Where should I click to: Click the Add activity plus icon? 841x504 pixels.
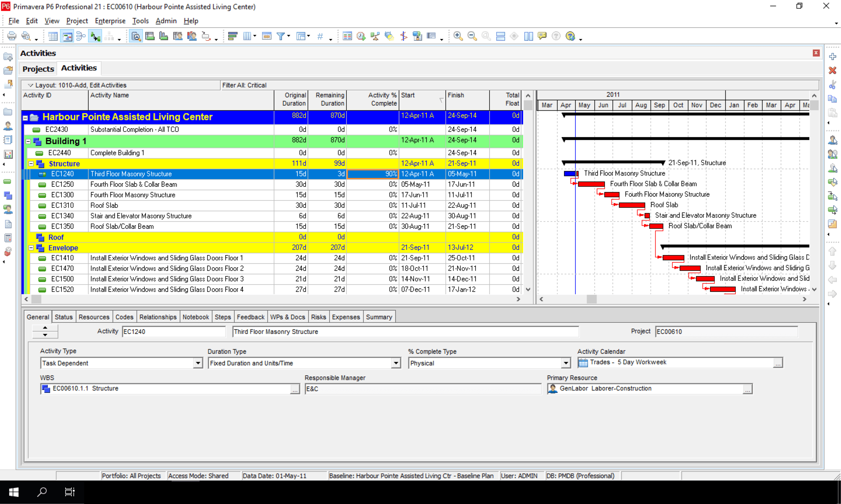833,56
